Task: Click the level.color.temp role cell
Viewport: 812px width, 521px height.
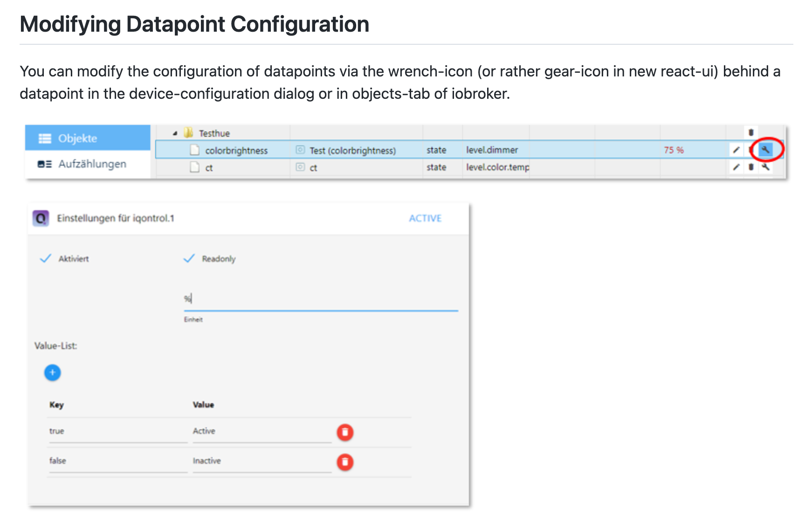Action: pos(498,167)
